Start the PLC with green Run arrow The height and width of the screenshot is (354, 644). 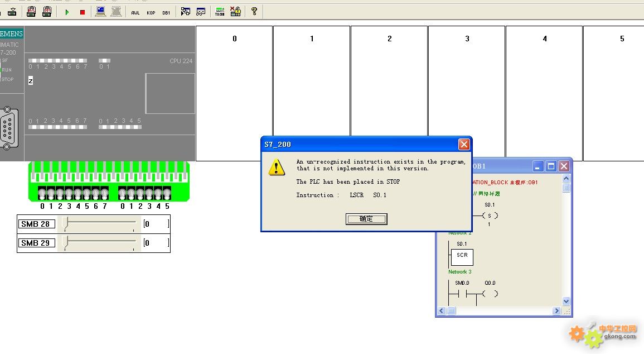coord(67,12)
